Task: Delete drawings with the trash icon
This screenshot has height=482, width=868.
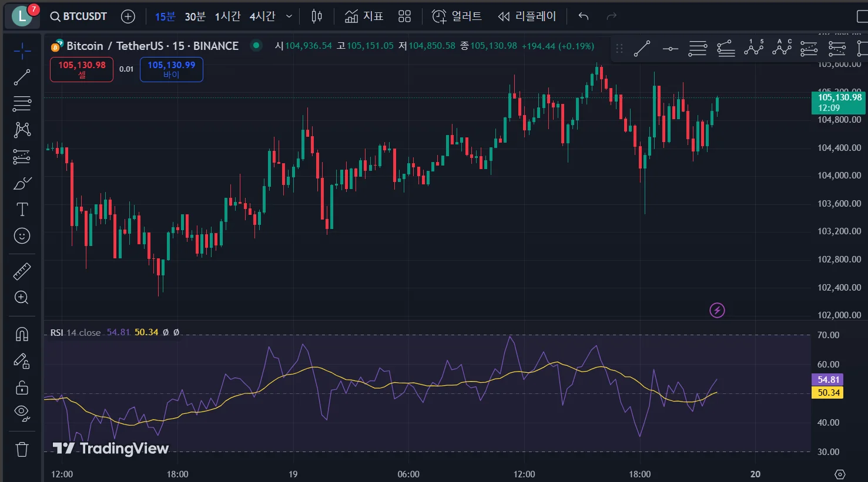Action: click(x=22, y=450)
